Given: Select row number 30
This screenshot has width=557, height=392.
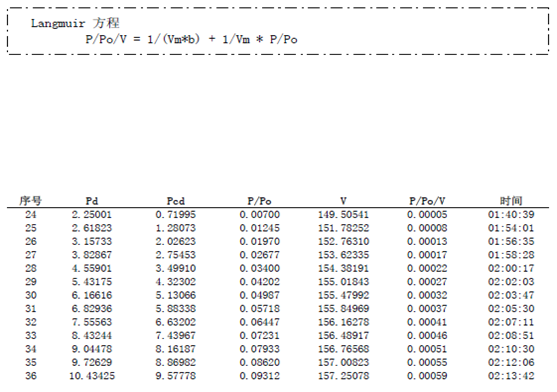Looking at the screenshot, I should point(31,295).
